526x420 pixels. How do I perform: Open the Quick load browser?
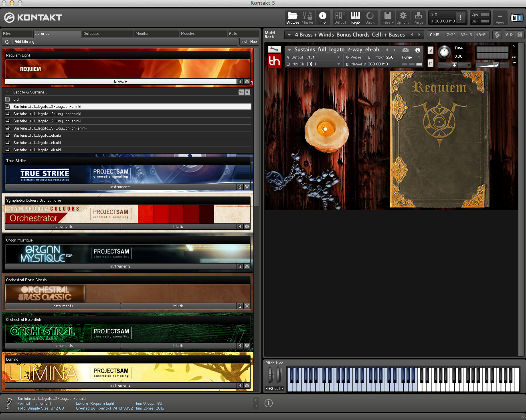370,18
